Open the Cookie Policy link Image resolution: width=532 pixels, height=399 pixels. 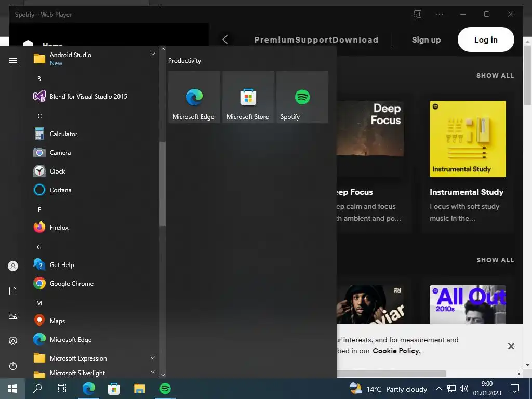pyautogui.click(x=396, y=351)
